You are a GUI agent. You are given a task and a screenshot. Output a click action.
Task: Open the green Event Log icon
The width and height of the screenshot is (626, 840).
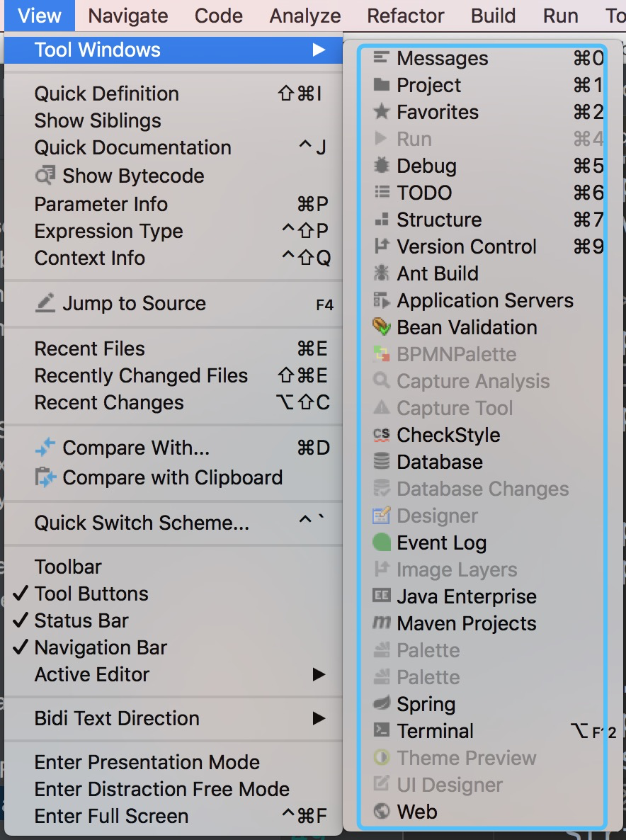381,542
